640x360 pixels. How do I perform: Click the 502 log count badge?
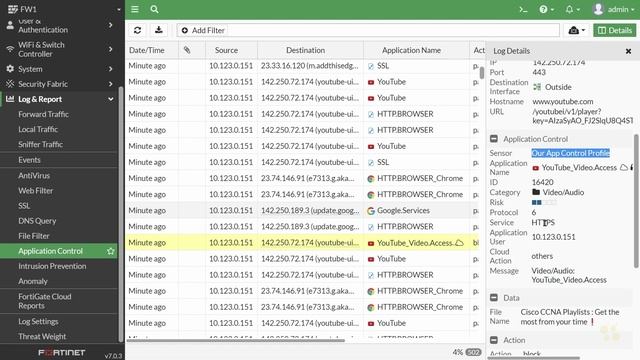[473, 352]
